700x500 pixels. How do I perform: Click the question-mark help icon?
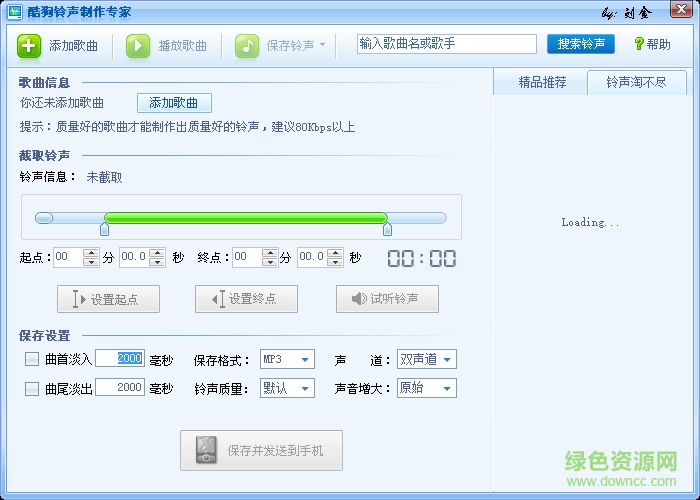tap(639, 44)
